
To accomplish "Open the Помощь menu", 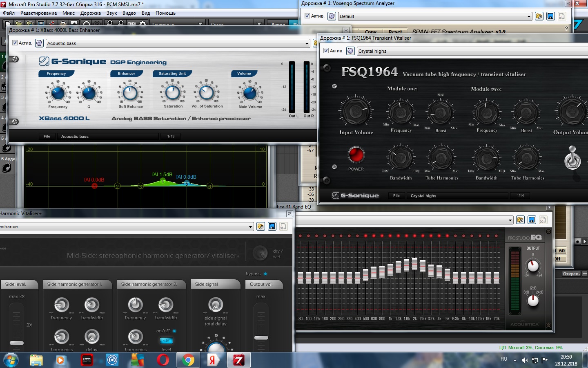I will 165,13.
